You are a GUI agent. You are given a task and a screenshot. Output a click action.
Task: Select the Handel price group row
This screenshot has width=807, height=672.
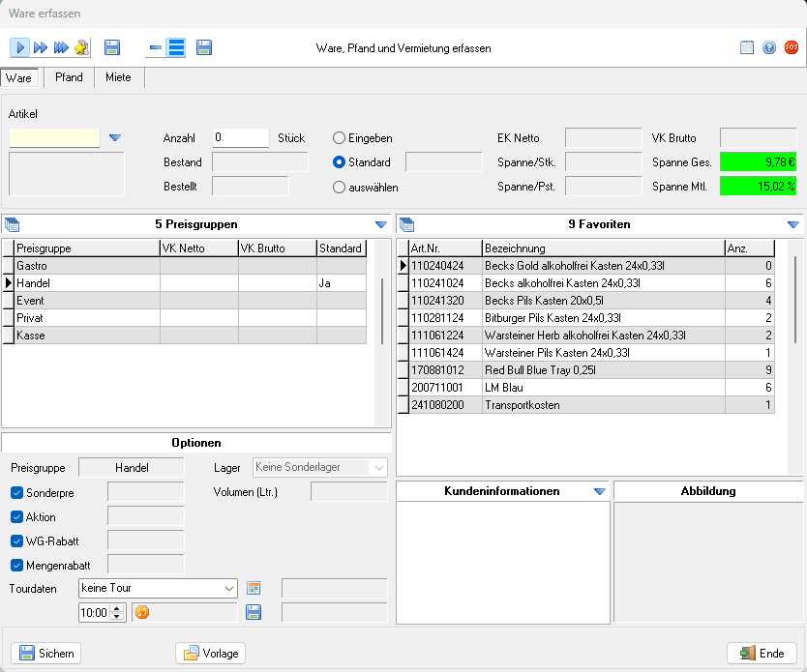pyautogui.click(x=184, y=283)
